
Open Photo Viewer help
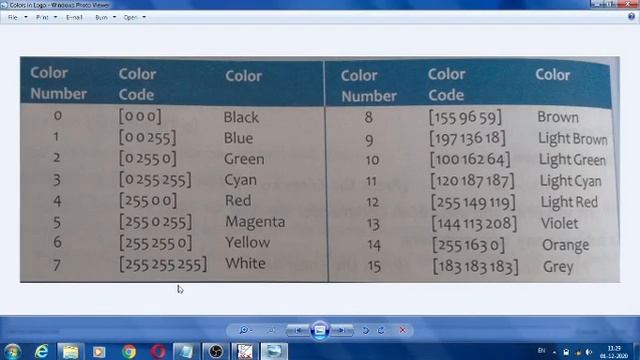tap(631, 17)
